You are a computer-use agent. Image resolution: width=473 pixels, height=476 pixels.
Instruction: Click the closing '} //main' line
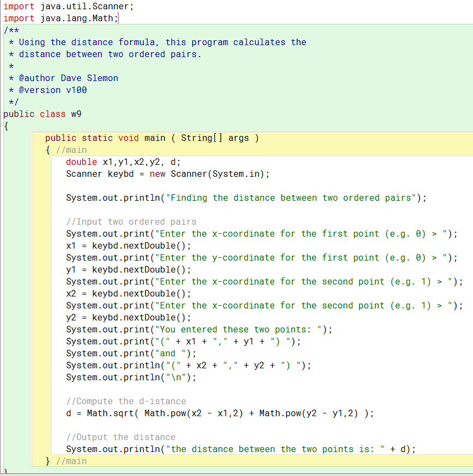[66, 461]
